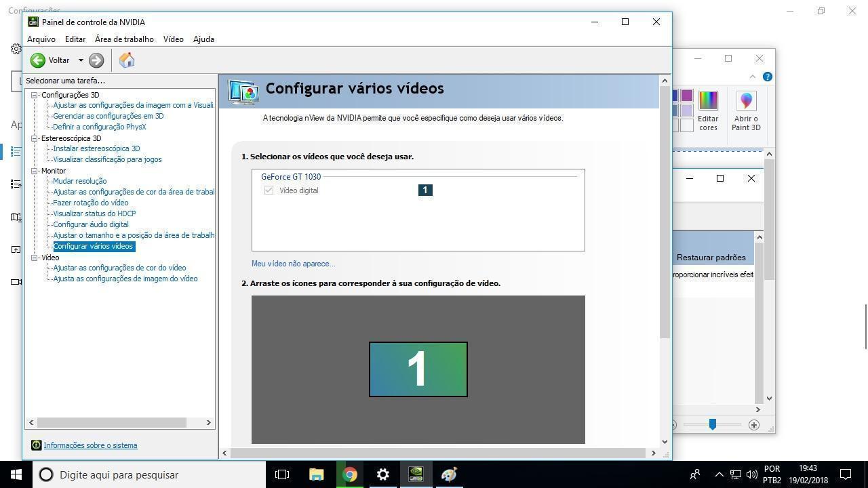Open the Área de trabalho menu
This screenshot has width=868, height=488.
coord(124,39)
